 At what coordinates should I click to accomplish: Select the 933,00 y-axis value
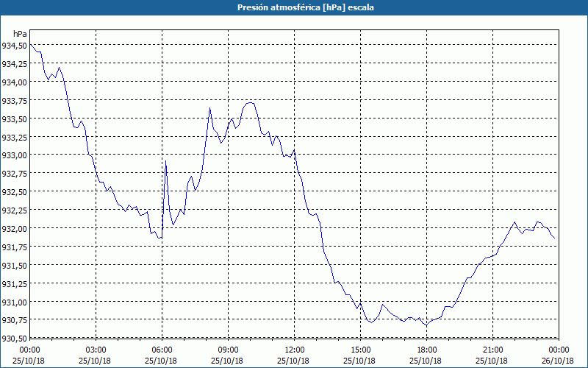coord(14,155)
